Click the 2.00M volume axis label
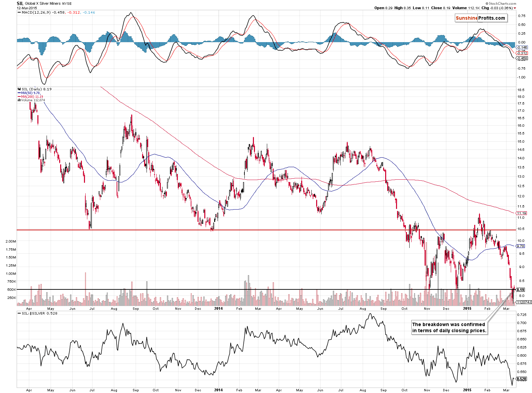 pyautogui.click(x=11, y=241)
